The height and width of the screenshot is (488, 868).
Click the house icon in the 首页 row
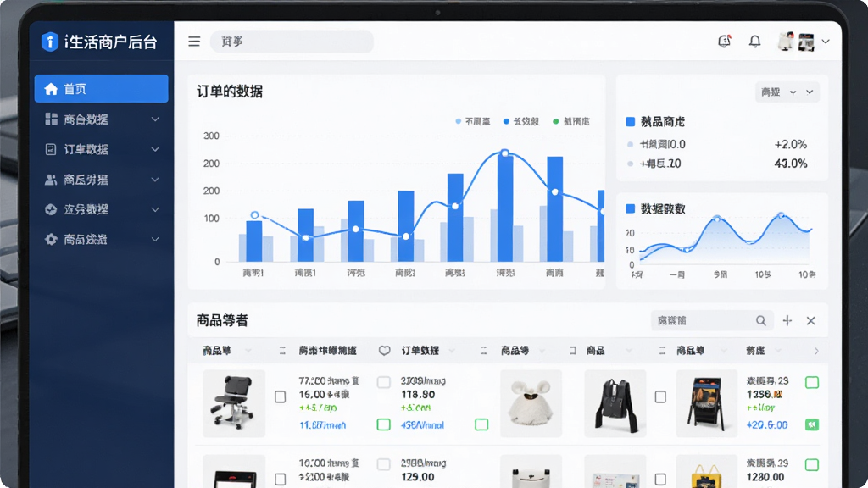51,89
